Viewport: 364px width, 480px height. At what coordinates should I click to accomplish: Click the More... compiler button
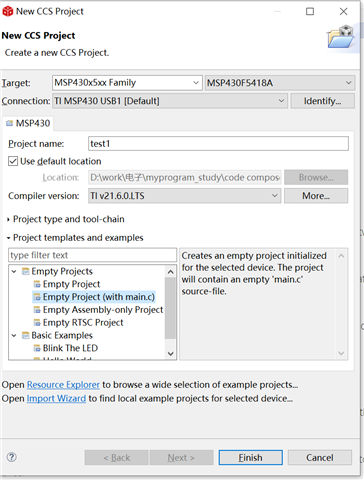pyautogui.click(x=316, y=196)
